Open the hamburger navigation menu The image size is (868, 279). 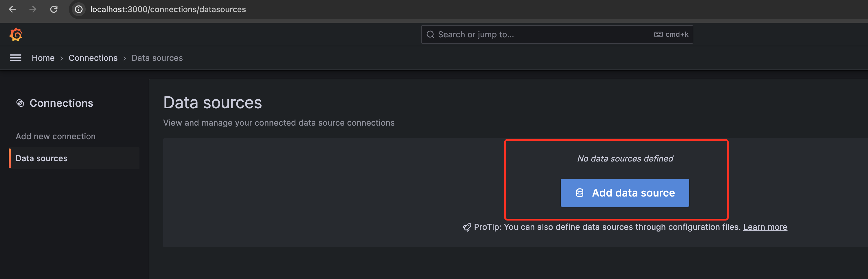coord(16,58)
